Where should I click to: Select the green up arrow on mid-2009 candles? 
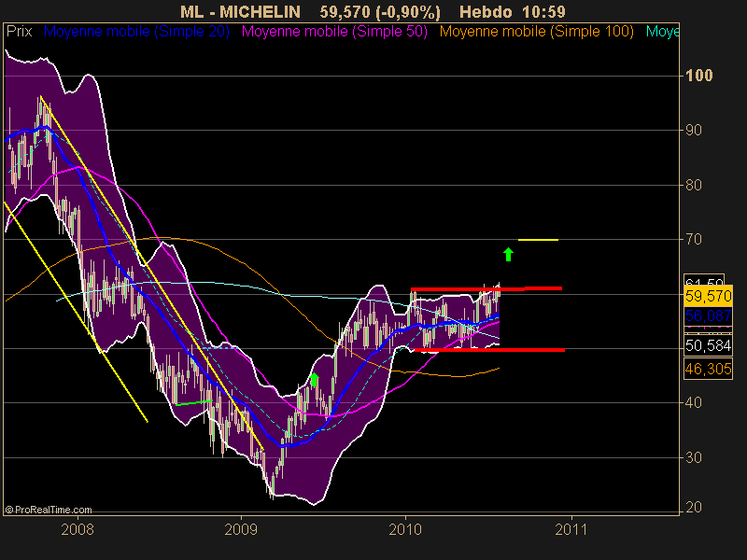314,380
